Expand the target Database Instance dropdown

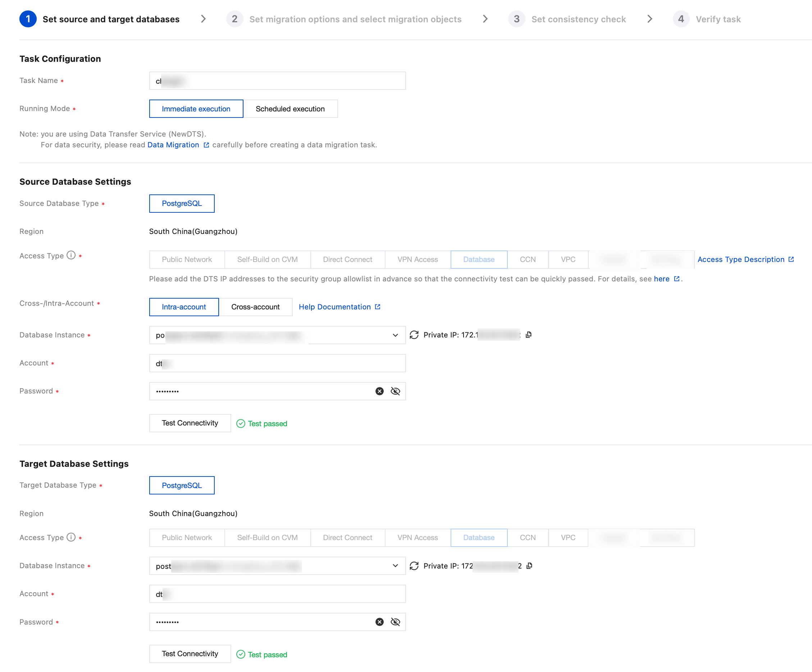click(395, 566)
